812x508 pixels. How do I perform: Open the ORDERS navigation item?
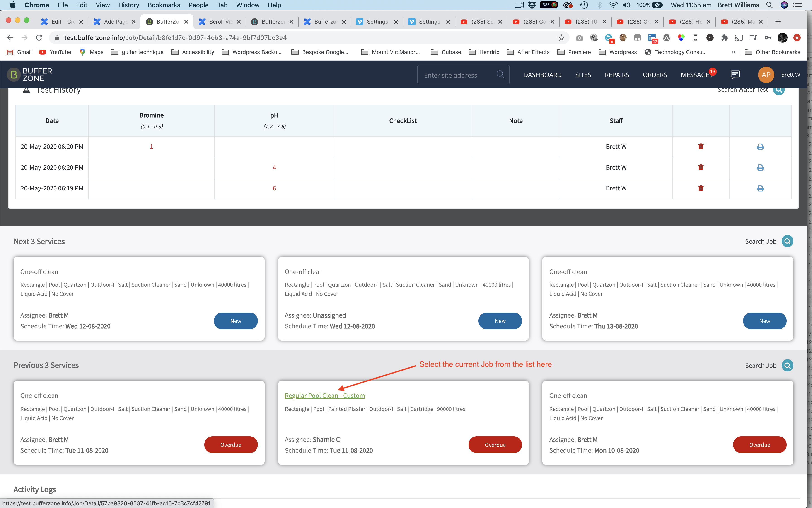click(x=655, y=75)
